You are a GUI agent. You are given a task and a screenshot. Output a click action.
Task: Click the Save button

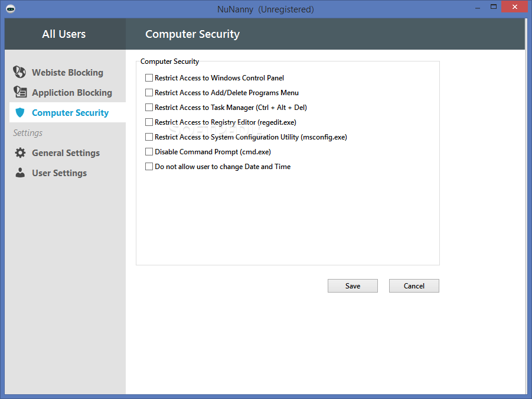pos(353,286)
